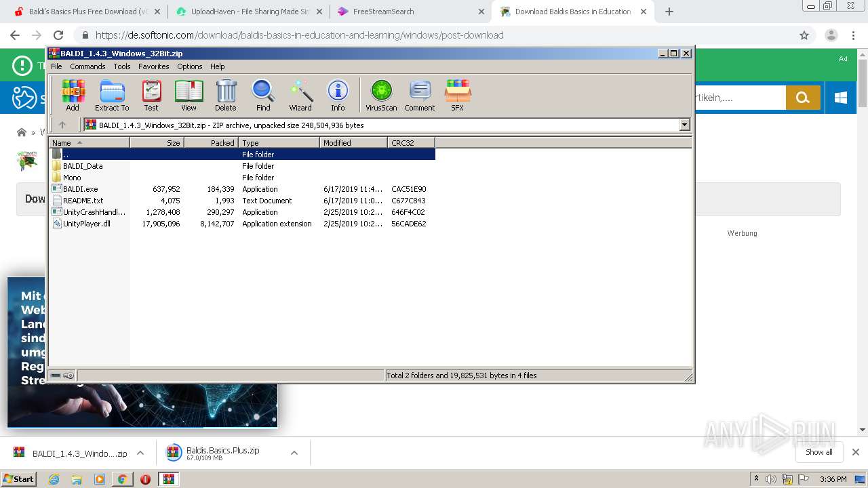This screenshot has width=868, height=488.
Task: Expand the archive path dropdown
Action: (684, 125)
